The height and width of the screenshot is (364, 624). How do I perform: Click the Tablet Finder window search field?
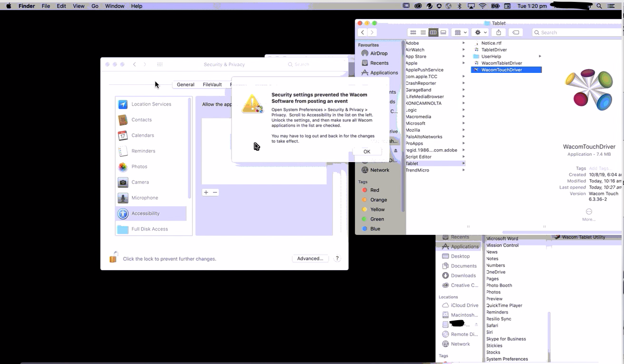578,32
